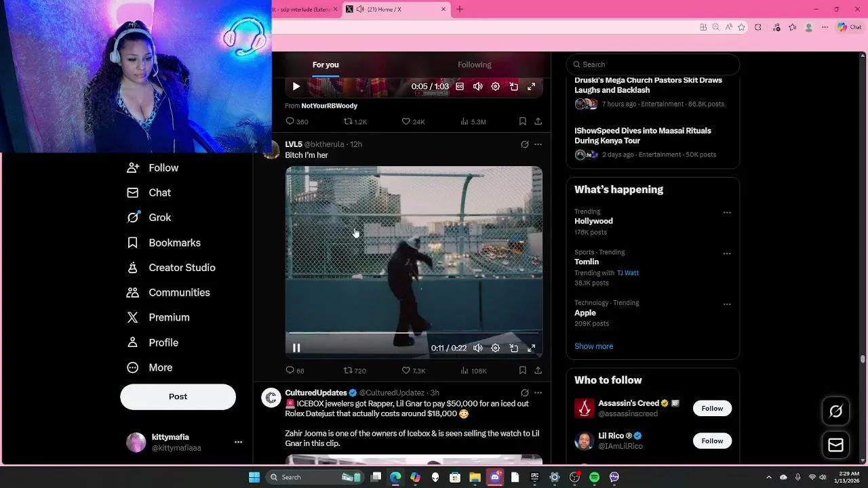Open Bookmarks in the sidebar
This screenshot has width=868, height=488.
click(163, 243)
